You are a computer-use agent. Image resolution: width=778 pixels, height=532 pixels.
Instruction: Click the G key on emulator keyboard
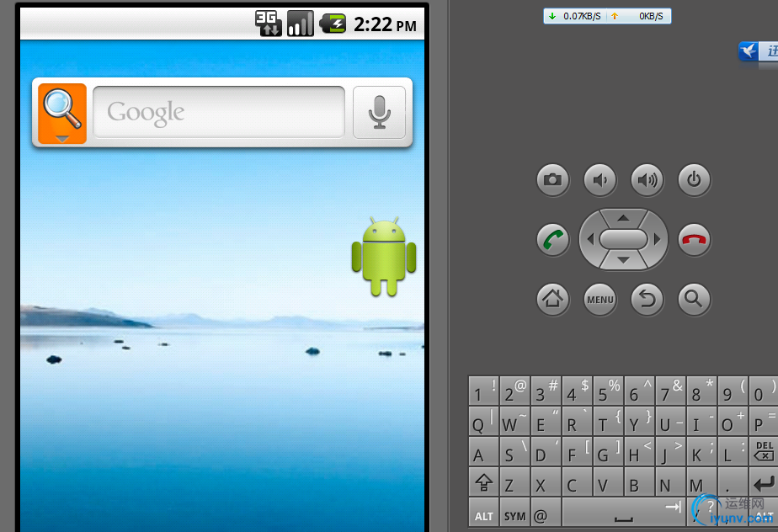point(609,451)
